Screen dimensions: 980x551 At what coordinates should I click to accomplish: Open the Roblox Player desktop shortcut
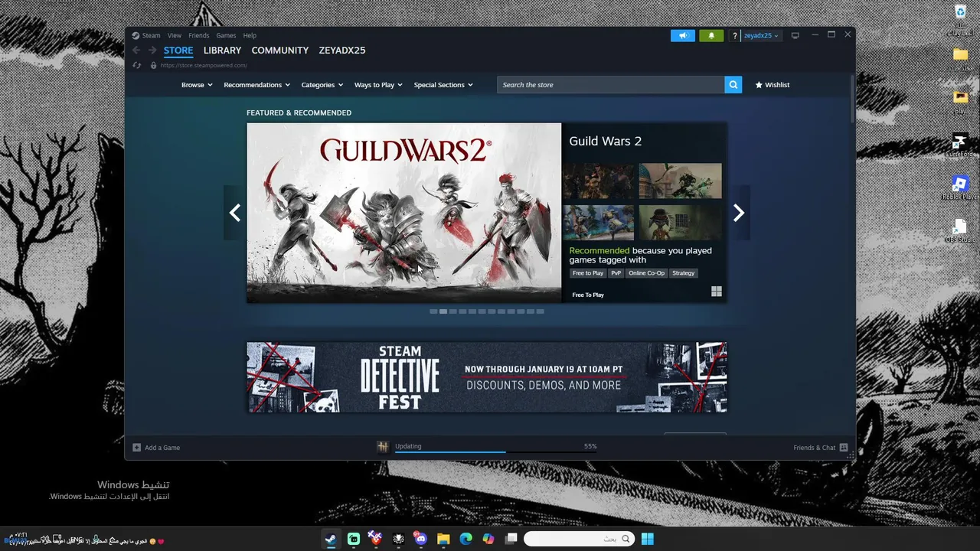(960, 188)
